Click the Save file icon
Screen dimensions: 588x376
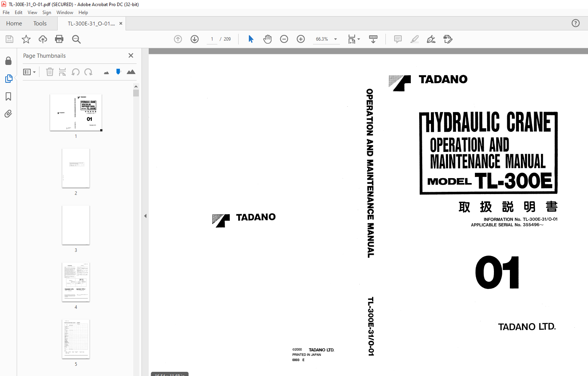point(9,39)
